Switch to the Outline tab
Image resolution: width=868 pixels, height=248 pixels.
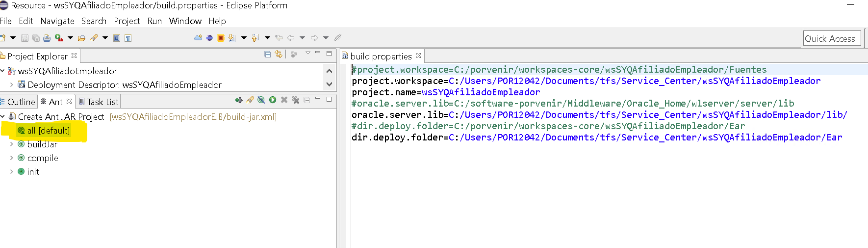pos(19,102)
